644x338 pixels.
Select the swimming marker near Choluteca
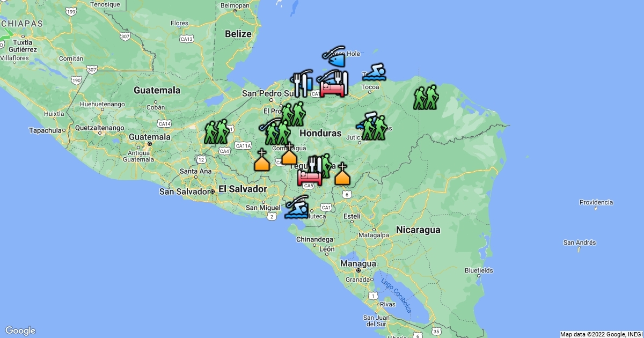pyautogui.click(x=297, y=208)
